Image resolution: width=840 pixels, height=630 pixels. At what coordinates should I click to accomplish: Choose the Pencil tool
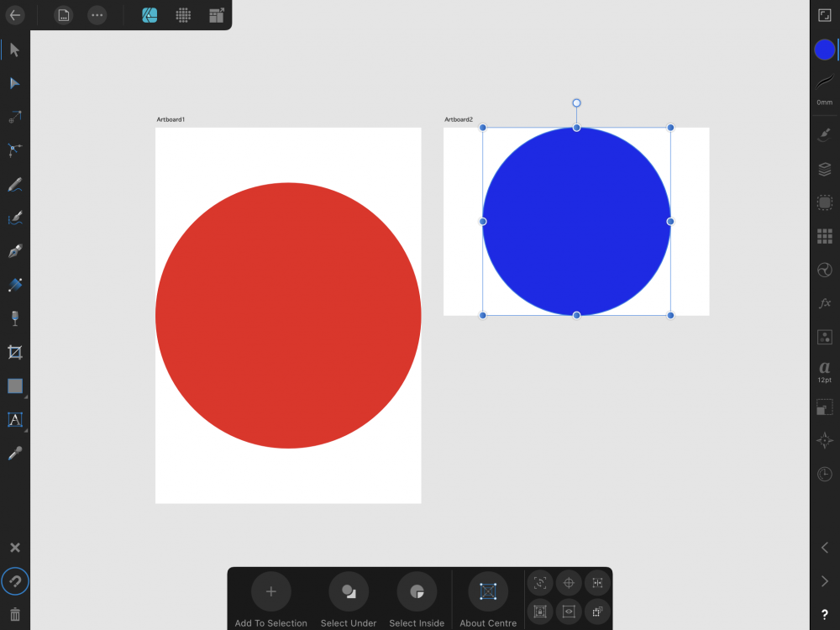pos(14,183)
